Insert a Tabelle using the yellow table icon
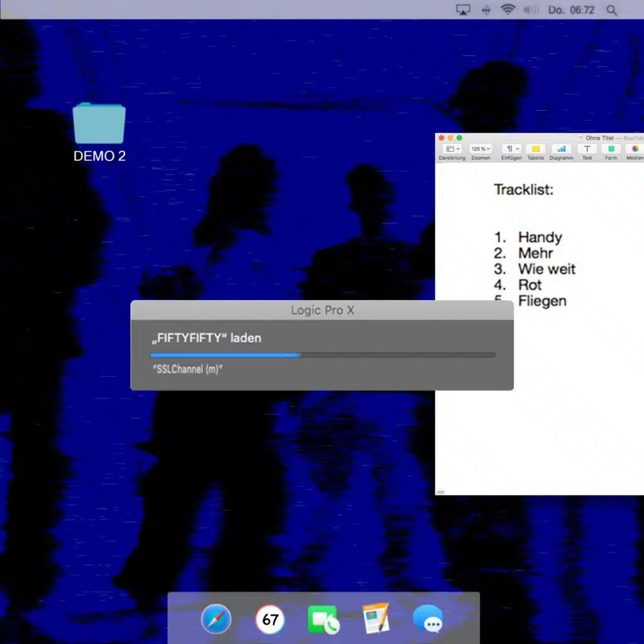 535,150
